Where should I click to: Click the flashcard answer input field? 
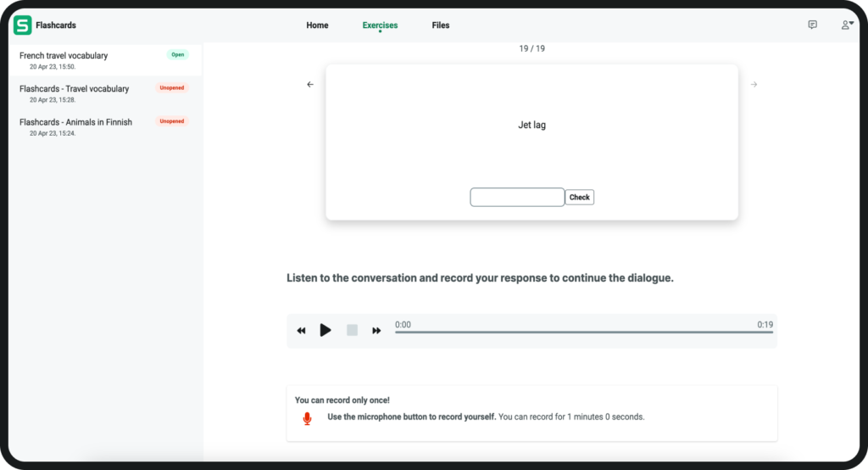[517, 198]
